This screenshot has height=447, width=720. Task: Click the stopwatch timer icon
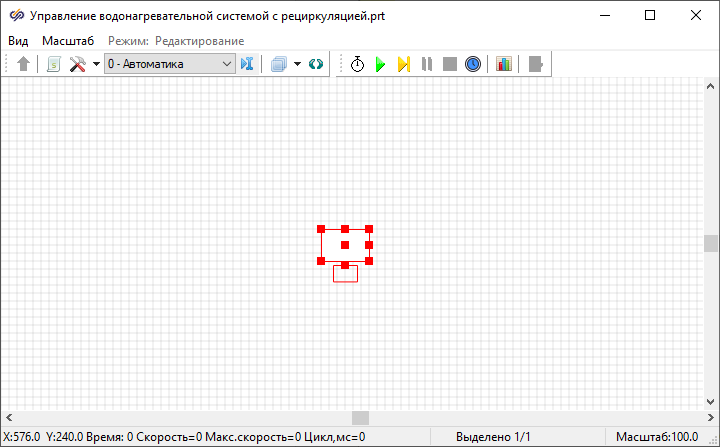pos(357,64)
